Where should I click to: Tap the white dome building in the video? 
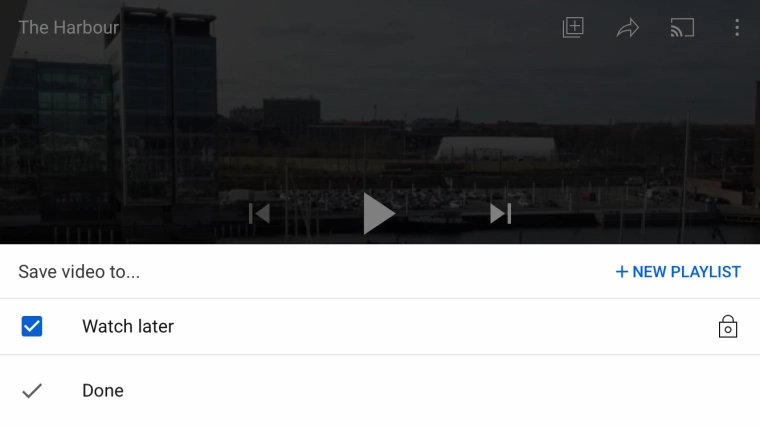coord(496,148)
